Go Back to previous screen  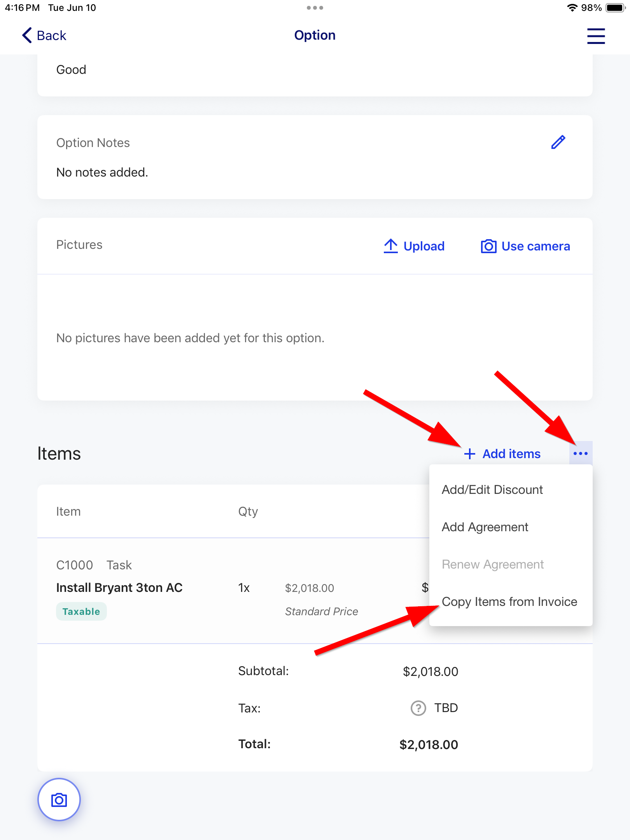click(x=44, y=35)
